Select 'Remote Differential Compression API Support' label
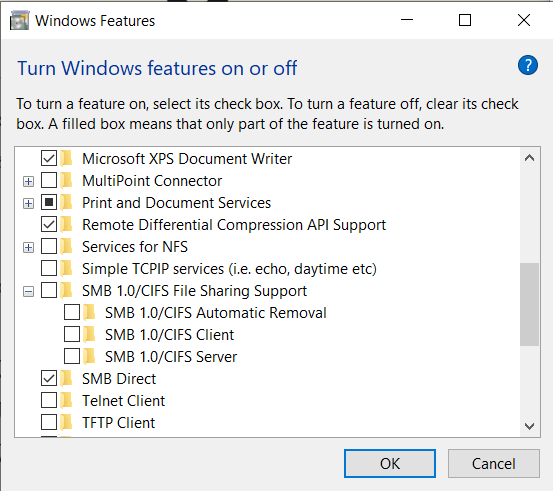 tap(234, 225)
